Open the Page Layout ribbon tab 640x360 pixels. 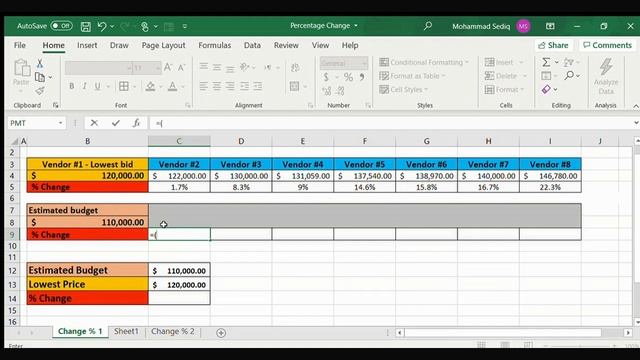163,45
